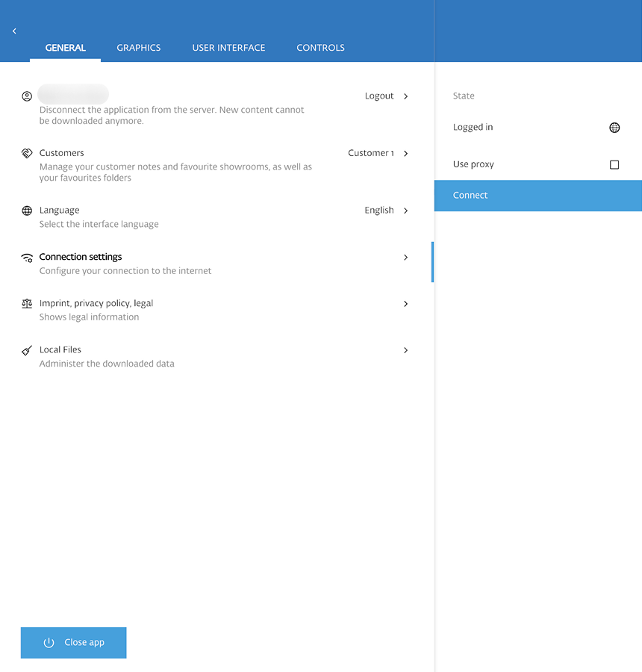Image resolution: width=642 pixels, height=672 pixels.
Task: Click the legal scales icon
Action: [27, 304]
